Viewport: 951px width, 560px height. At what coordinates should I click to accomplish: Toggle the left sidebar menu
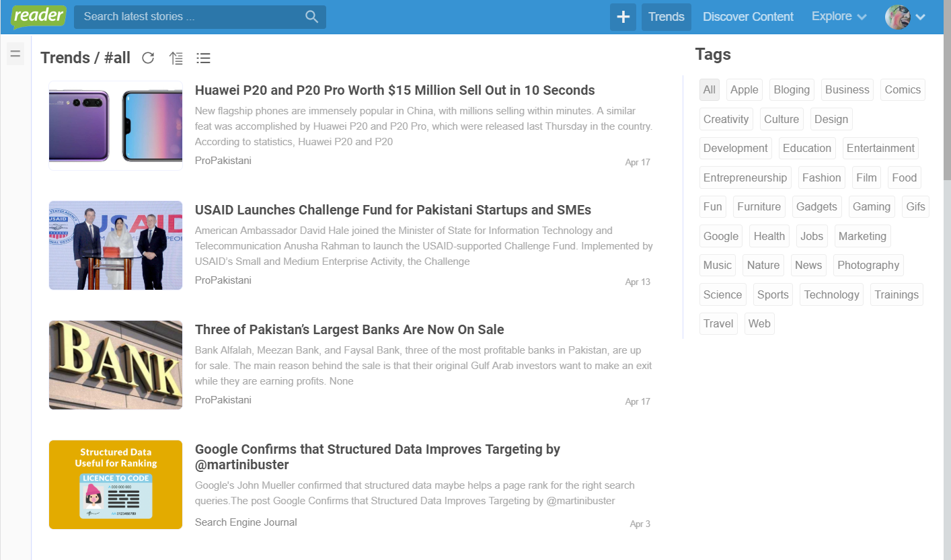click(x=15, y=54)
